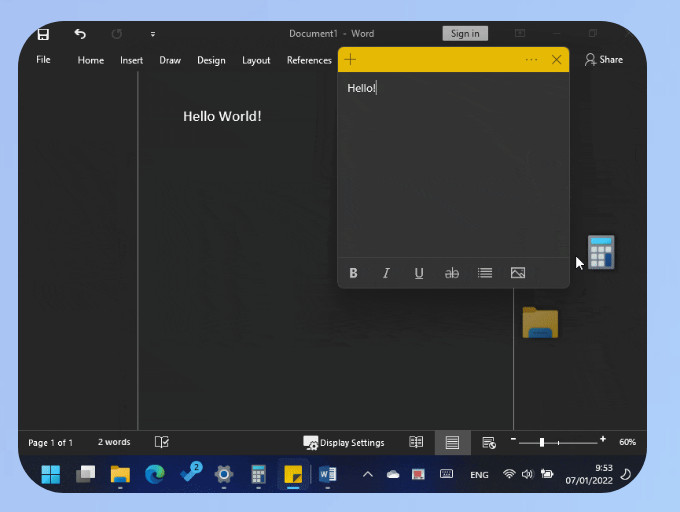Viewport: 680px width, 512px height.
Task: Click the Sign in button
Action: coord(465,33)
